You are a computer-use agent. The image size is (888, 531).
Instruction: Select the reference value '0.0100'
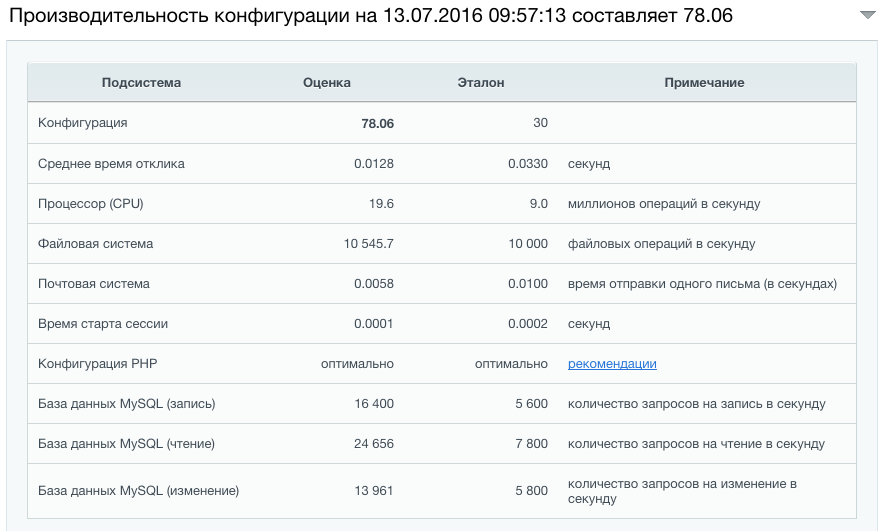(x=528, y=284)
